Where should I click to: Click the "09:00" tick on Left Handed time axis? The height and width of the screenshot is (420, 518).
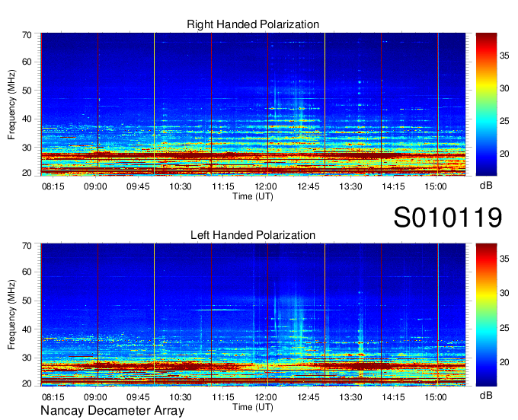tap(95, 396)
